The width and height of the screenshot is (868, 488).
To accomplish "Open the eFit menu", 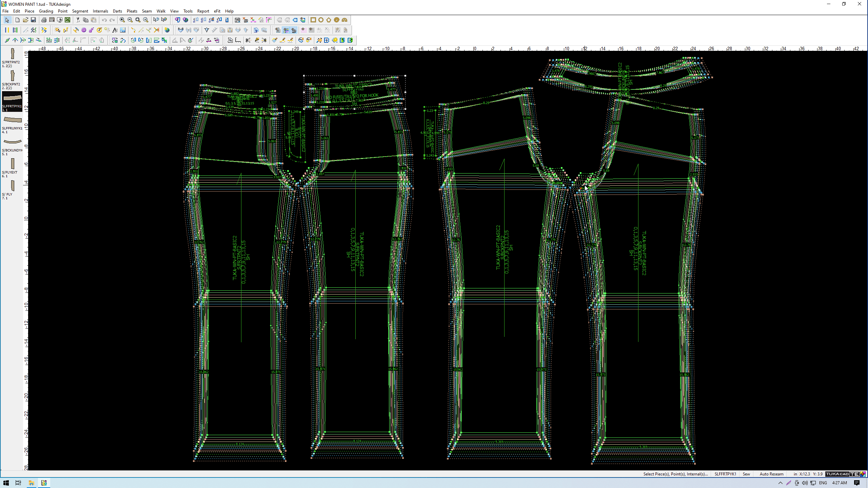I will click(217, 11).
